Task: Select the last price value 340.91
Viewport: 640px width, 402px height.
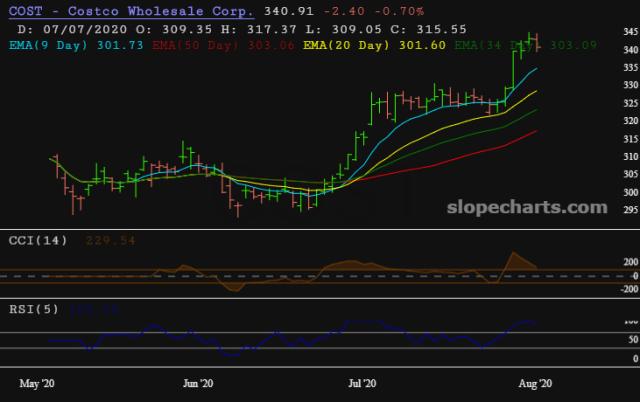Action: click(x=289, y=11)
